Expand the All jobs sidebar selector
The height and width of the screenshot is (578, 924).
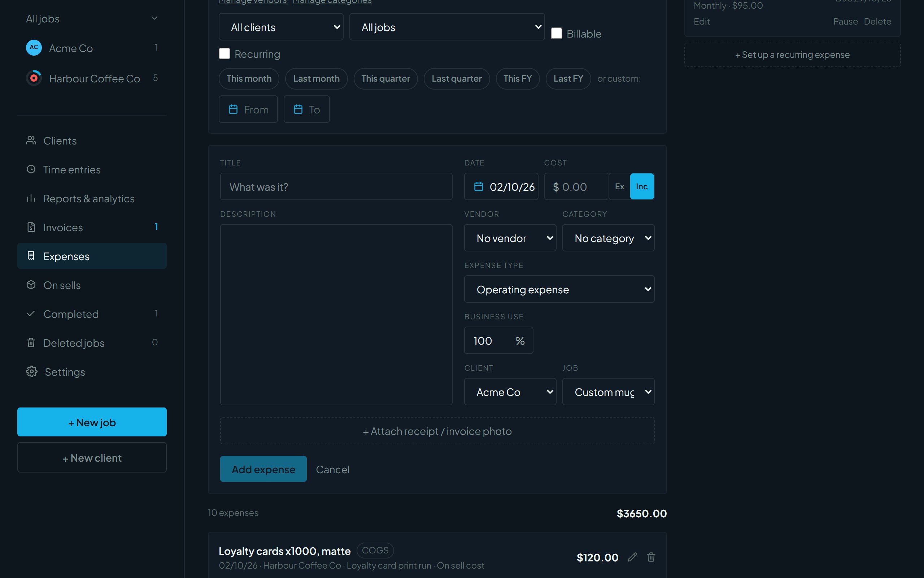(x=92, y=18)
